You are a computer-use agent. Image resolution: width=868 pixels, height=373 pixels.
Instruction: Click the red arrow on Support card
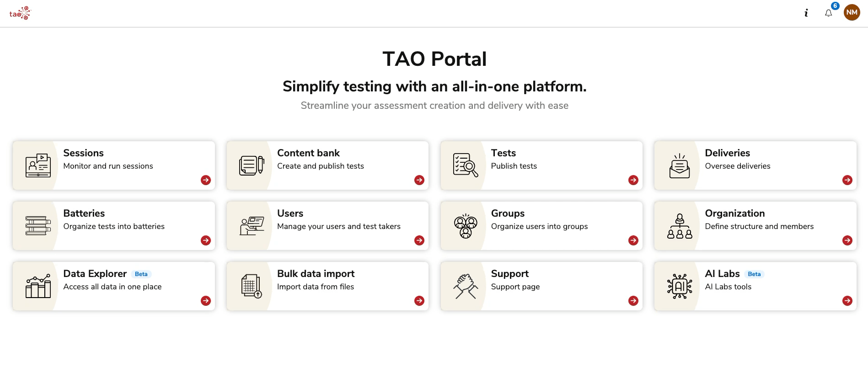633,301
